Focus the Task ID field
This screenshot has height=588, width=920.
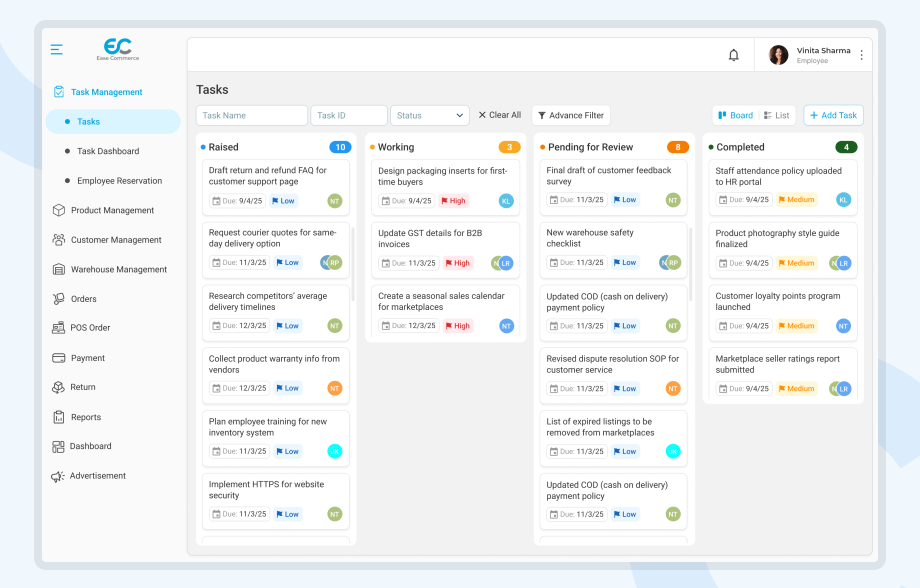349,115
